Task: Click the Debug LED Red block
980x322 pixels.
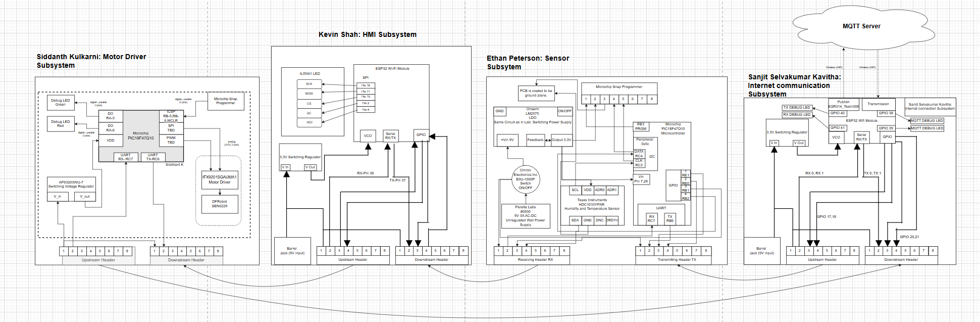Action: click(61, 123)
